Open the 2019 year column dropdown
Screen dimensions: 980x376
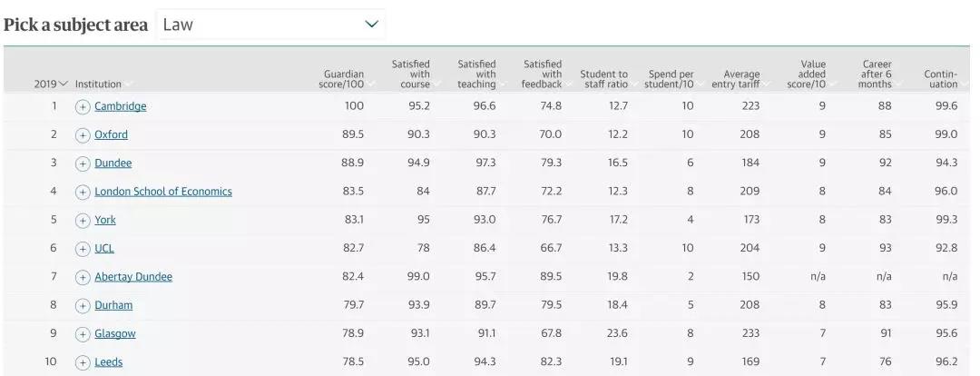click(x=51, y=84)
